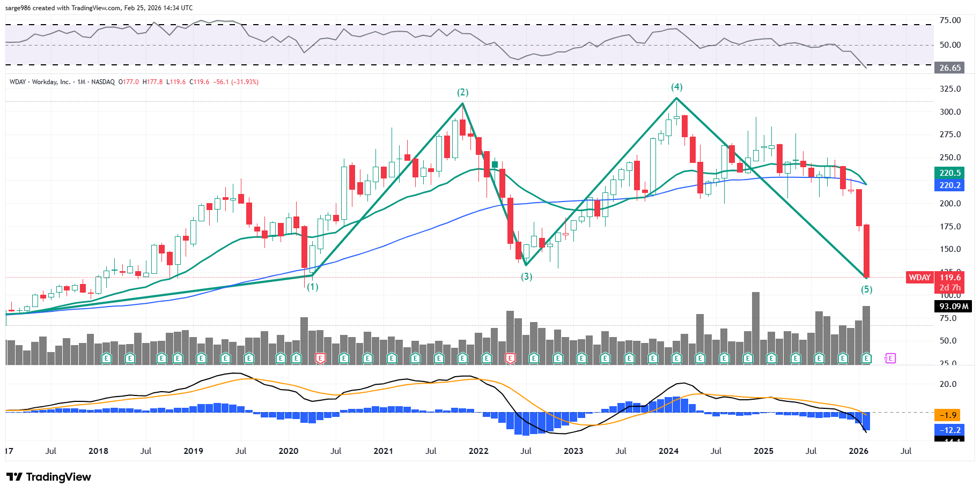Viewport: 980px width, 493px height.
Task: Click the green 220.5 moving average label
Action: tap(949, 173)
